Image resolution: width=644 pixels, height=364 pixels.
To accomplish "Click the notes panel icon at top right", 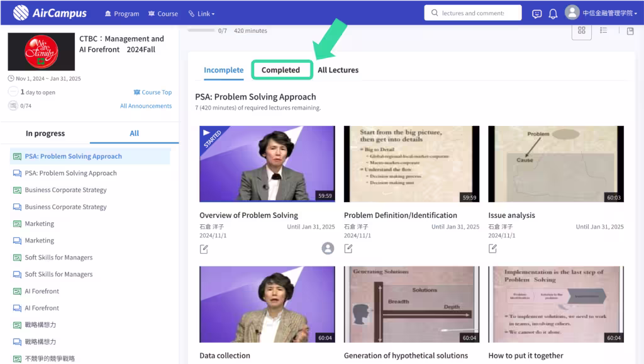I will coord(630,31).
